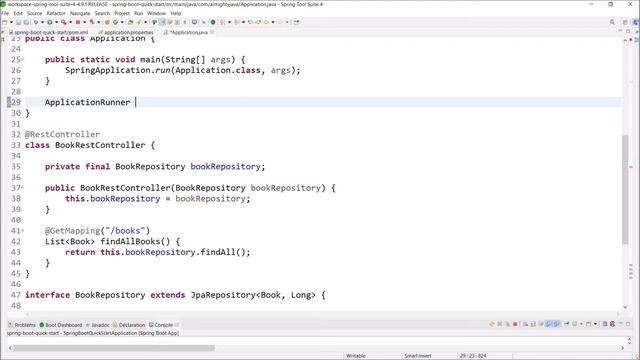Open the Problems view tab
640x360 pixels.
(x=22, y=325)
